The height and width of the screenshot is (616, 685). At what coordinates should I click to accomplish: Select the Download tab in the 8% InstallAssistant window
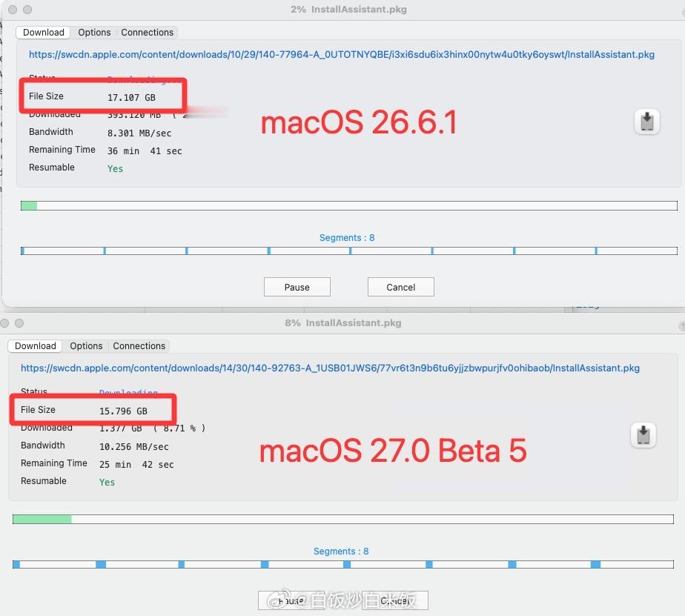click(x=36, y=346)
